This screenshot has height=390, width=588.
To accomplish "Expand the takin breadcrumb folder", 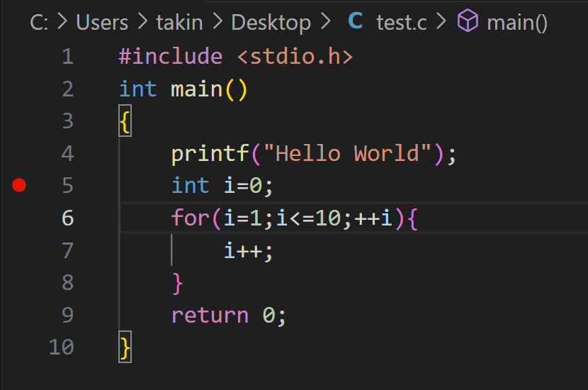I will click(x=179, y=23).
